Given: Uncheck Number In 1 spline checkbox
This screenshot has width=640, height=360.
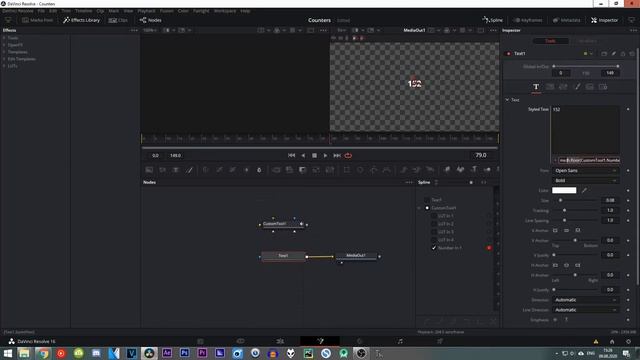Looking at the screenshot, I should pyautogui.click(x=434, y=248).
